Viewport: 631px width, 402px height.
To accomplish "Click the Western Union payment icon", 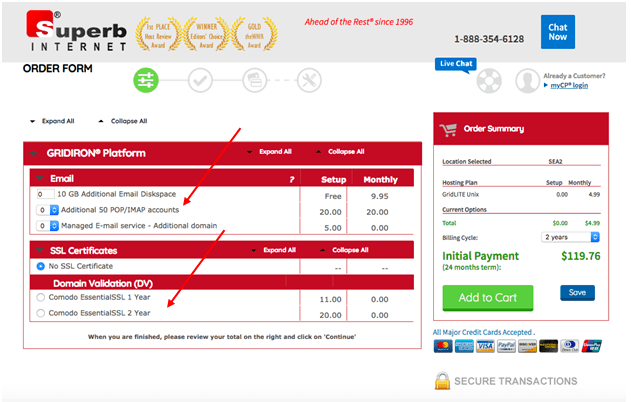I will [x=548, y=346].
